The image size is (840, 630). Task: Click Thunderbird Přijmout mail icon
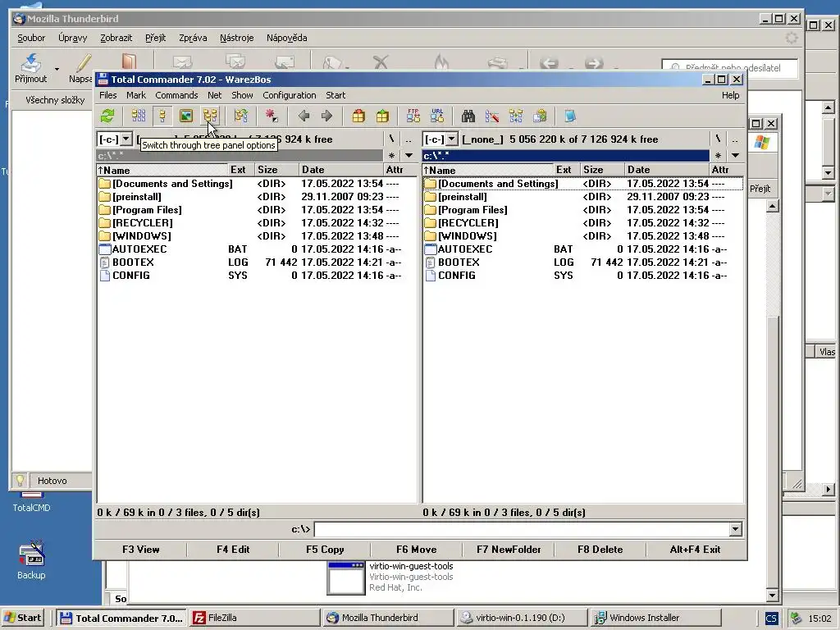(x=30, y=68)
